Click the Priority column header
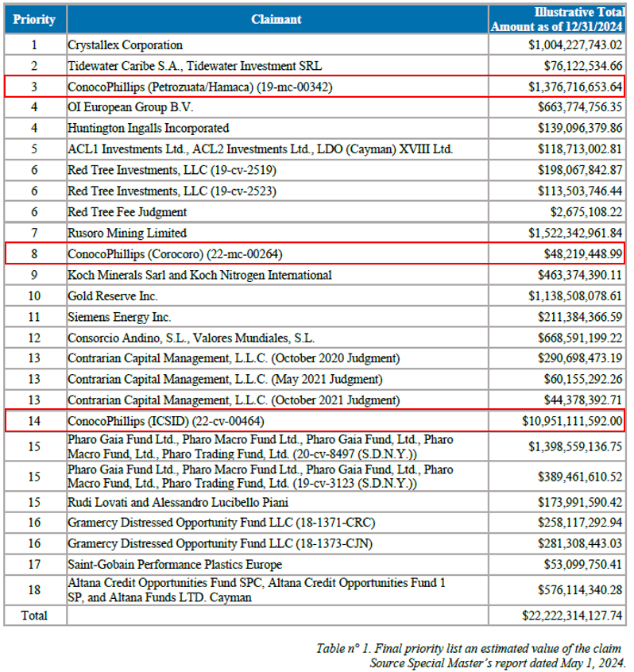This screenshot has height=672, width=634. point(35,19)
